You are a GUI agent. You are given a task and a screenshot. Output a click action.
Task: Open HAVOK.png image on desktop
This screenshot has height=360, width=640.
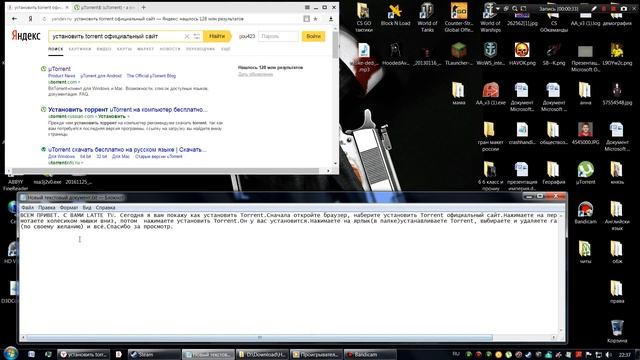click(x=522, y=54)
